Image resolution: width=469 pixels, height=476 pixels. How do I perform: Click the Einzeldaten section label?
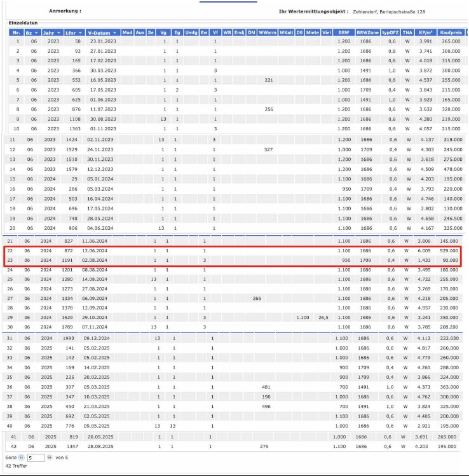click(23, 23)
